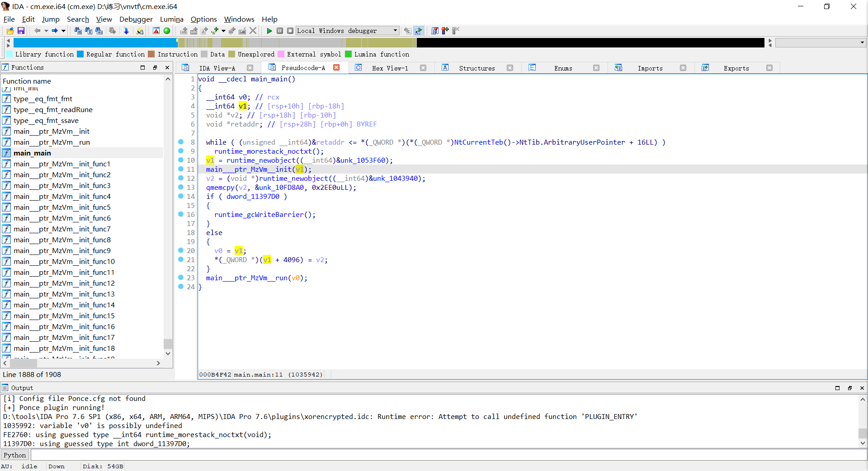The height and width of the screenshot is (471, 868).
Task: Open the Debugger menu
Action: 136,19
